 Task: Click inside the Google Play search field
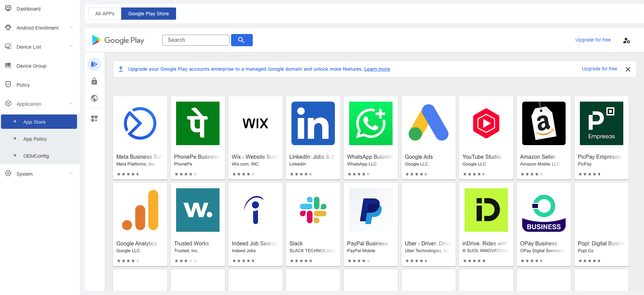point(195,40)
